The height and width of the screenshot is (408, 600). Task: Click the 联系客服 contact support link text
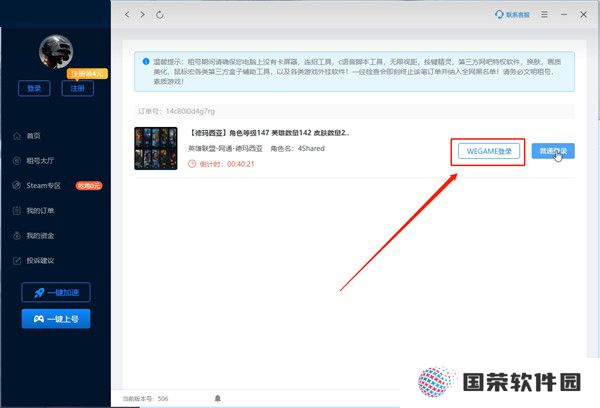pos(518,15)
